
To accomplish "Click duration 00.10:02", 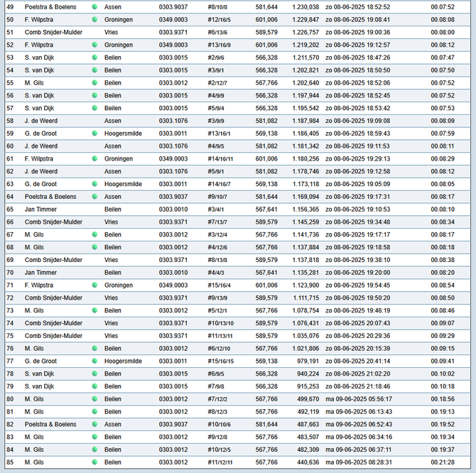I will (443, 374).
